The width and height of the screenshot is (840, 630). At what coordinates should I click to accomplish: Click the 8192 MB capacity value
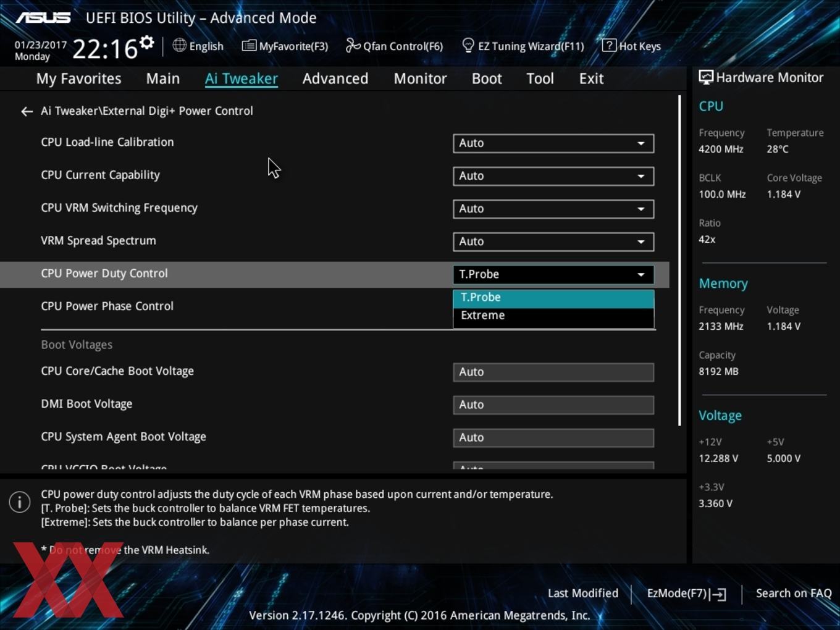[x=718, y=371]
